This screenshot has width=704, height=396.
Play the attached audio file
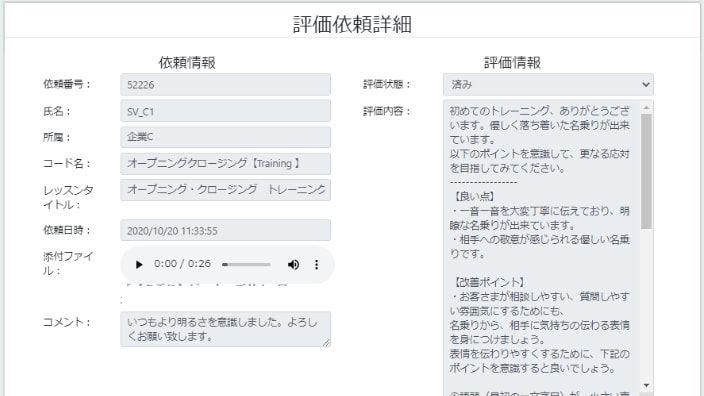139,264
